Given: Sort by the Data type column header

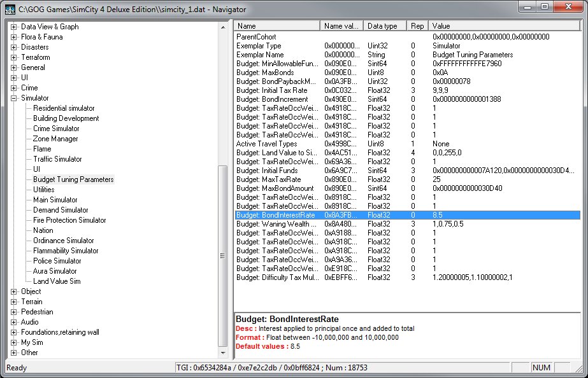Looking at the screenshot, I should point(385,26).
